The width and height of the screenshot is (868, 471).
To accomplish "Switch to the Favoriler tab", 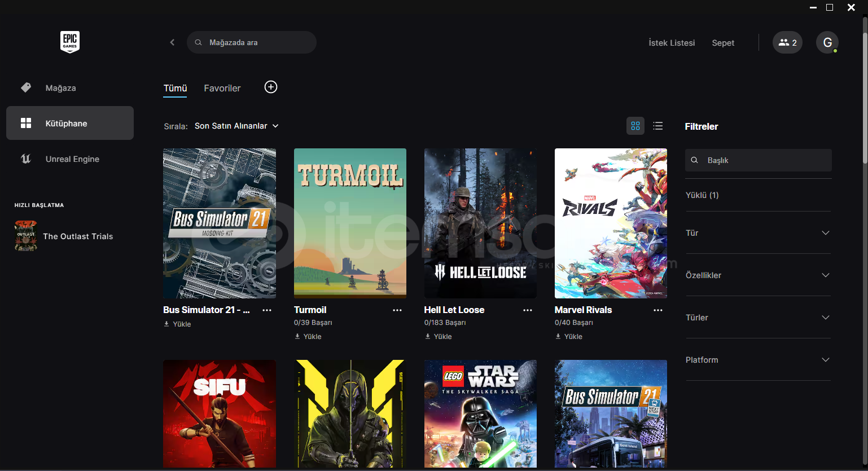I will (222, 88).
